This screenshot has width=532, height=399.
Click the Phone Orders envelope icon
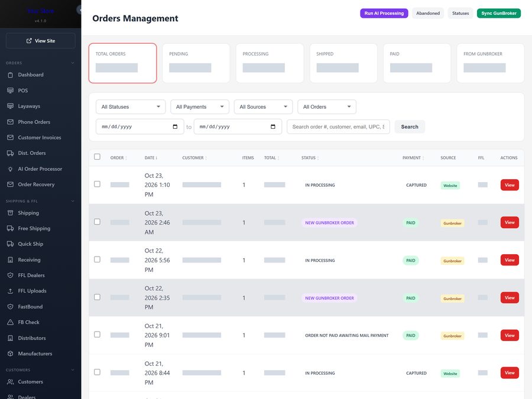click(x=11, y=122)
